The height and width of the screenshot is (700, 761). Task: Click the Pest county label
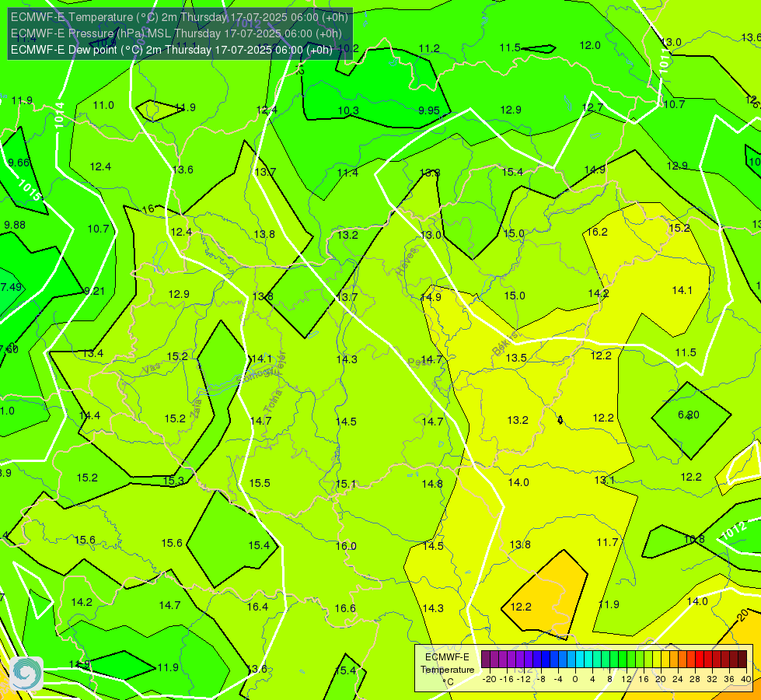[418, 362]
